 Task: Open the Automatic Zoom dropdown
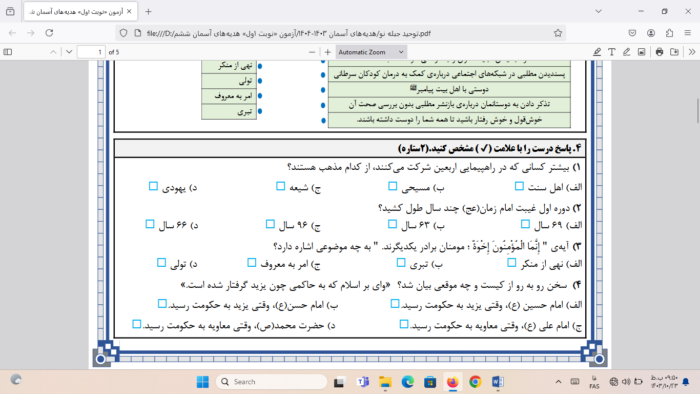click(371, 52)
